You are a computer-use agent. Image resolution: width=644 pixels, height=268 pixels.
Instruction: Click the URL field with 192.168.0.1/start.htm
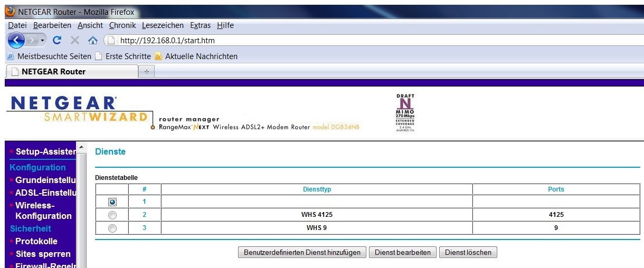click(x=374, y=40)
